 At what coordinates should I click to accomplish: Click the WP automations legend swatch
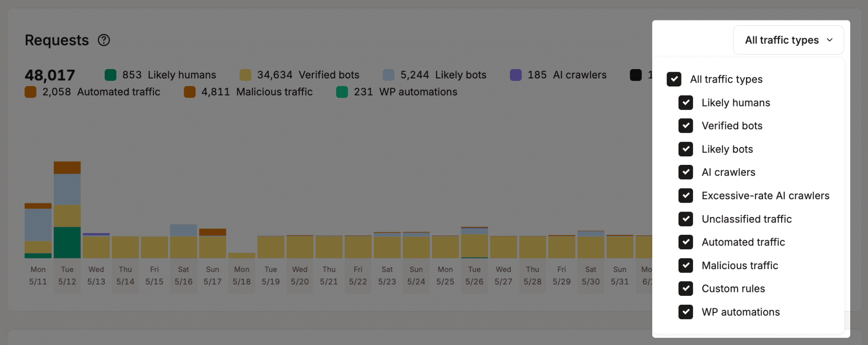click(342, 92)
